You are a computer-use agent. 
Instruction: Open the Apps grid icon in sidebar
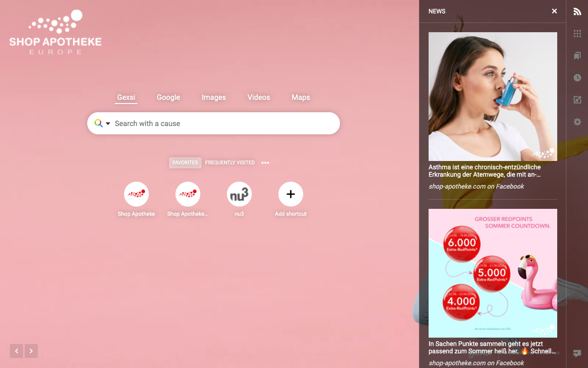tap(577, 34)
